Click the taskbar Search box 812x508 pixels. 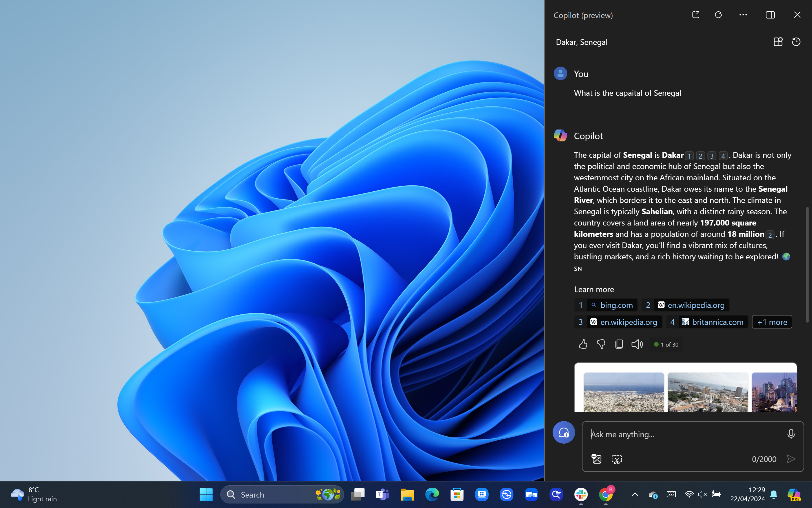[282, 494]
